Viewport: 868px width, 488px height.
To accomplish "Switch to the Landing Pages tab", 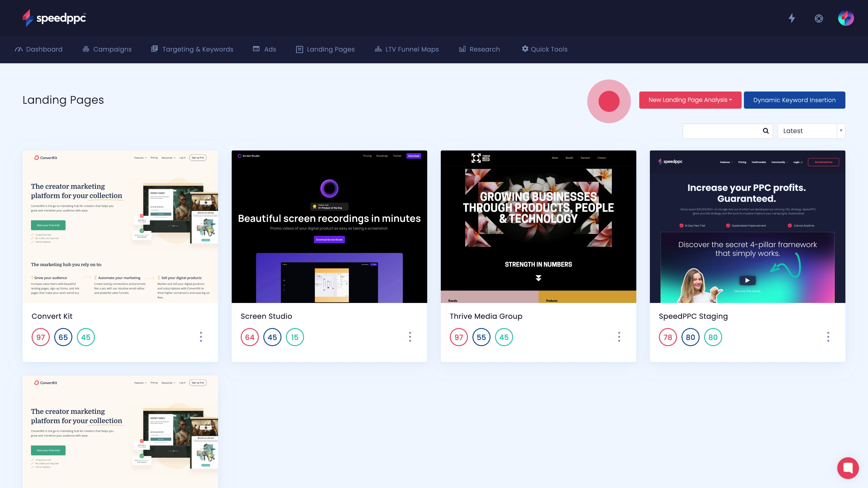I will [325, 49].
